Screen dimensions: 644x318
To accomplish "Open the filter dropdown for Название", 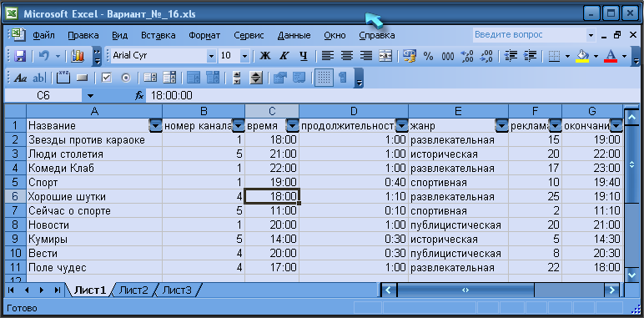I will click(x=156, y=126).
